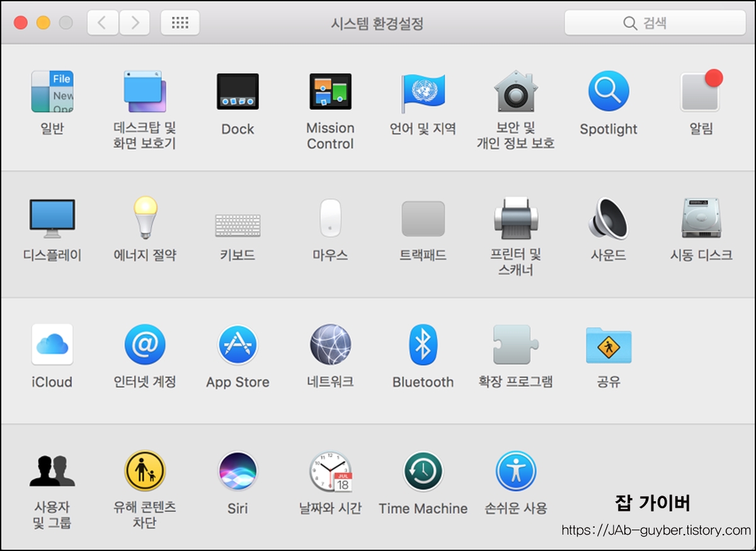This screenshot has height=551, width=756.
Task: Click the 검색 search field
Action: 655,23
